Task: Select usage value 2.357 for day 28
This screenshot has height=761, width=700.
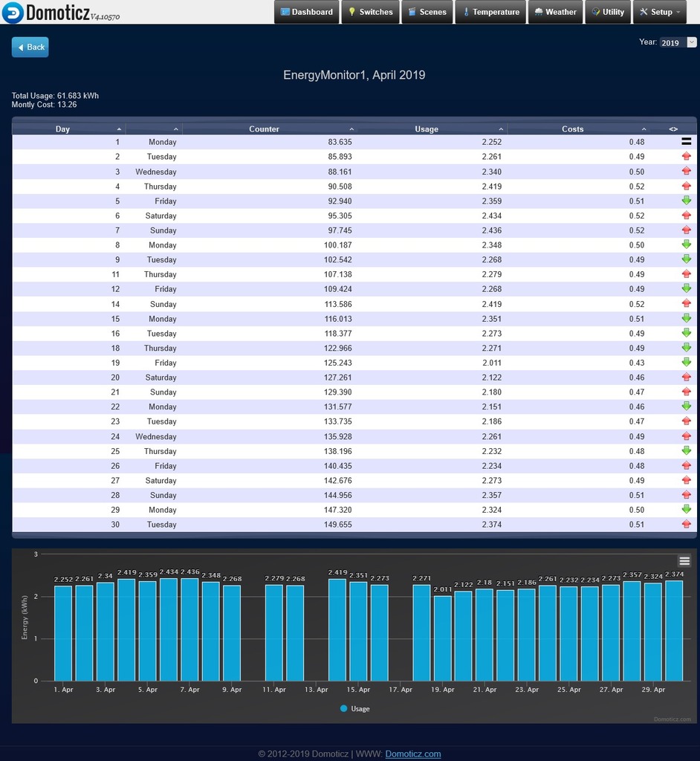Action: coord(492,495)
